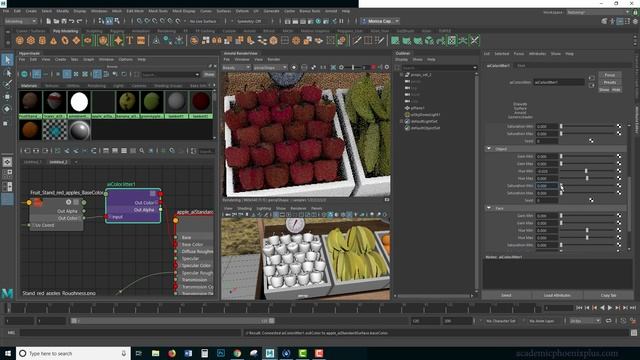Expand the props_set_2 outliner item
This screenshot has width=640, height=360.
coord(401,75)
